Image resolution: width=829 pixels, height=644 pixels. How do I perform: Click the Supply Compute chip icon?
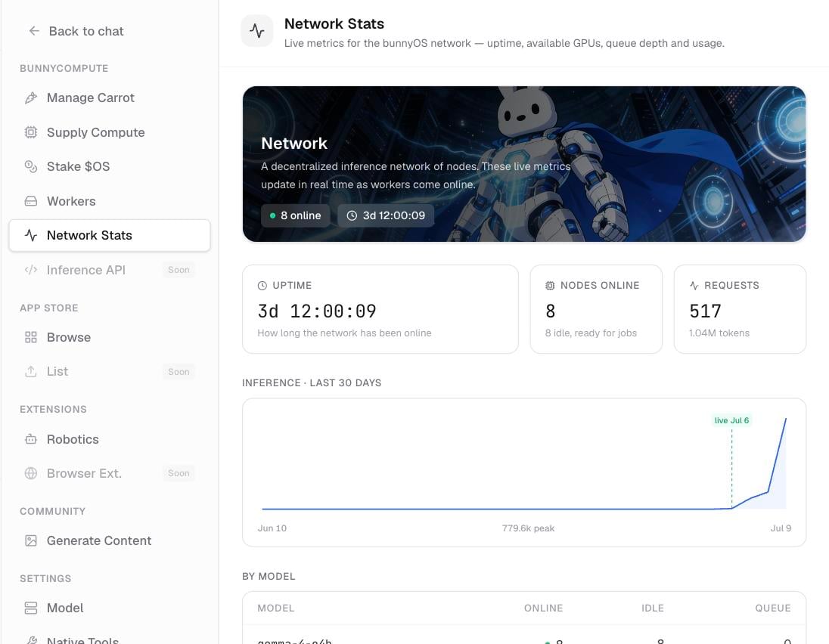tap(31, 132)
